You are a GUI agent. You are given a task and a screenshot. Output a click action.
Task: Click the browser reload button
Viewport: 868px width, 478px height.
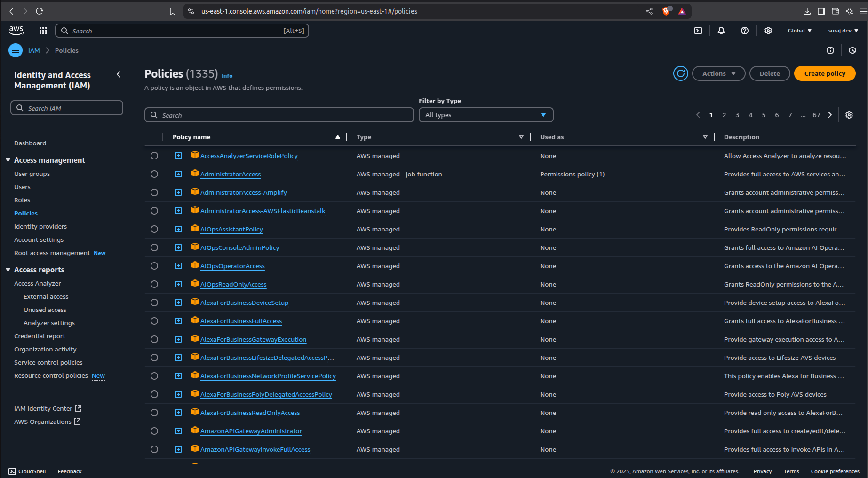click(x=40, y=11)
